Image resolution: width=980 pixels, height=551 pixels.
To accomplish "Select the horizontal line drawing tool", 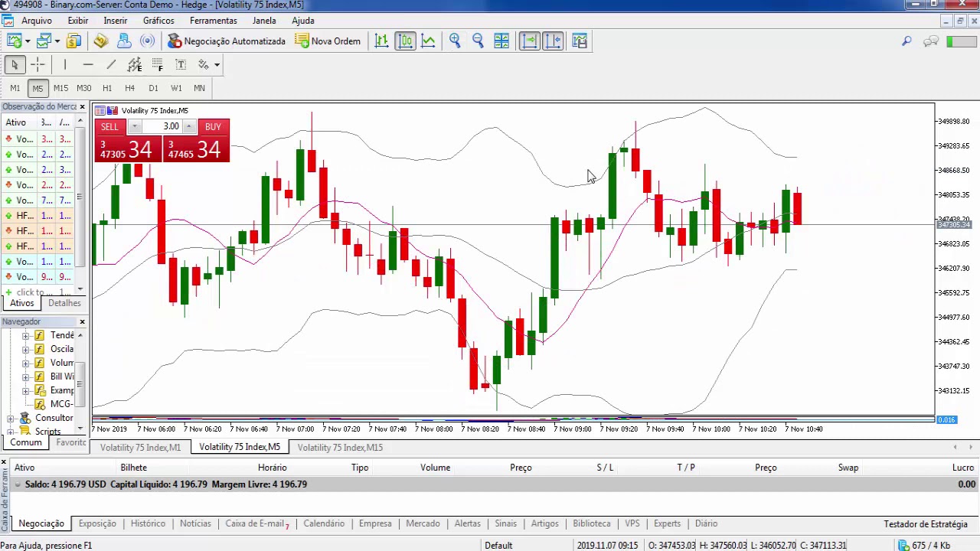I will point(88,64).
